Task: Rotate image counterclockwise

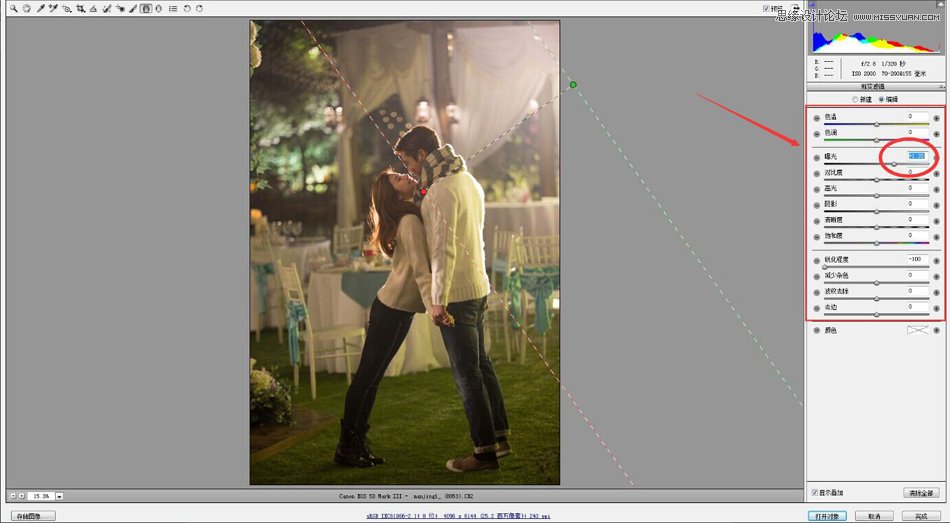Action: [187, 8]
